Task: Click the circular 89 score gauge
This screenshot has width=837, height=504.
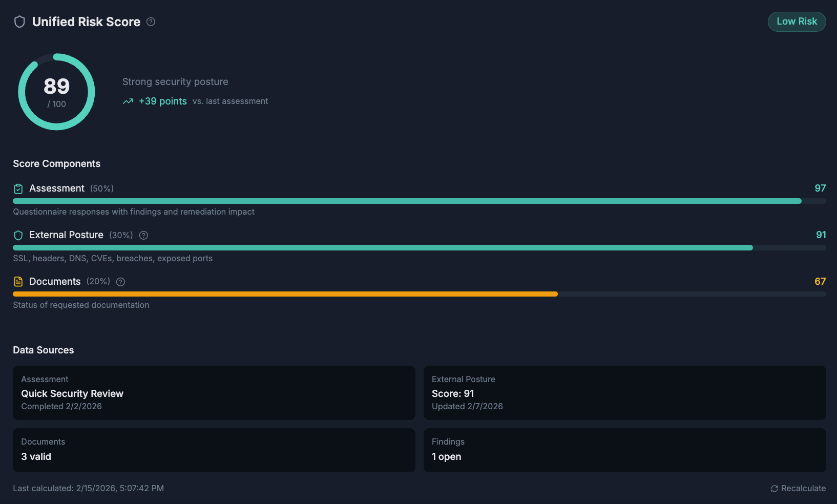Action: click(x=56, y=92)
